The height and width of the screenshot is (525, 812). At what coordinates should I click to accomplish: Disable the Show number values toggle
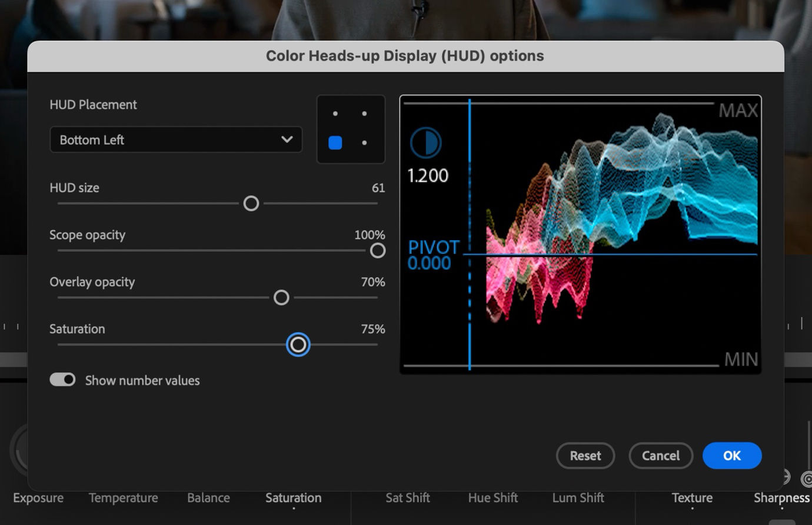point(62,379)
